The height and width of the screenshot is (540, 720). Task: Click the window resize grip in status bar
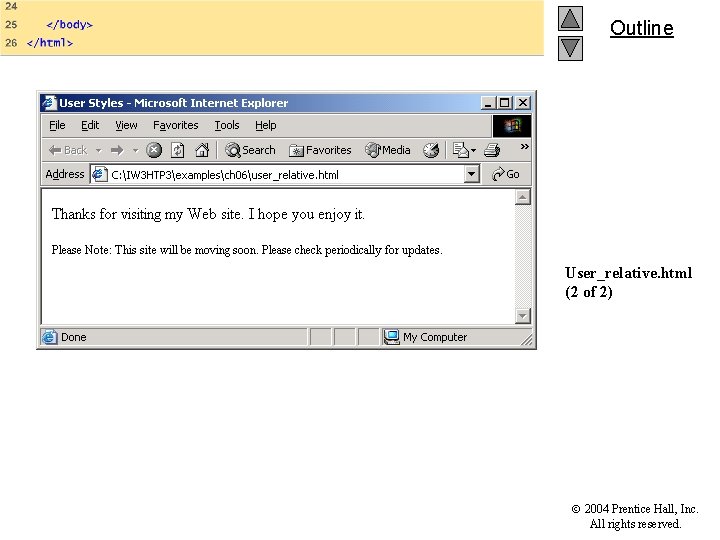pos(527,339)
